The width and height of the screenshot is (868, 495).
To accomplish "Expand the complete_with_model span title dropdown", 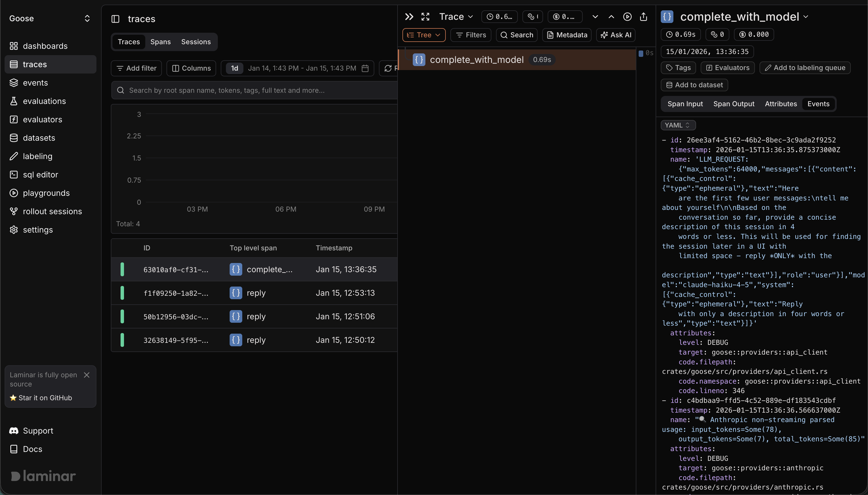I will pyautogui.click(x=806, y=17).
